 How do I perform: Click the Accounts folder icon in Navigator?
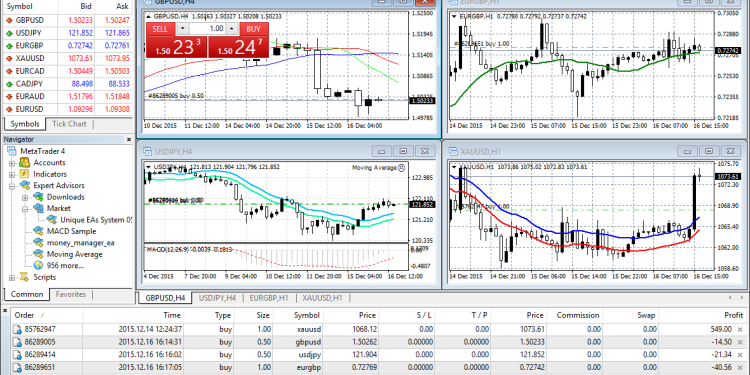pos(25,163)
